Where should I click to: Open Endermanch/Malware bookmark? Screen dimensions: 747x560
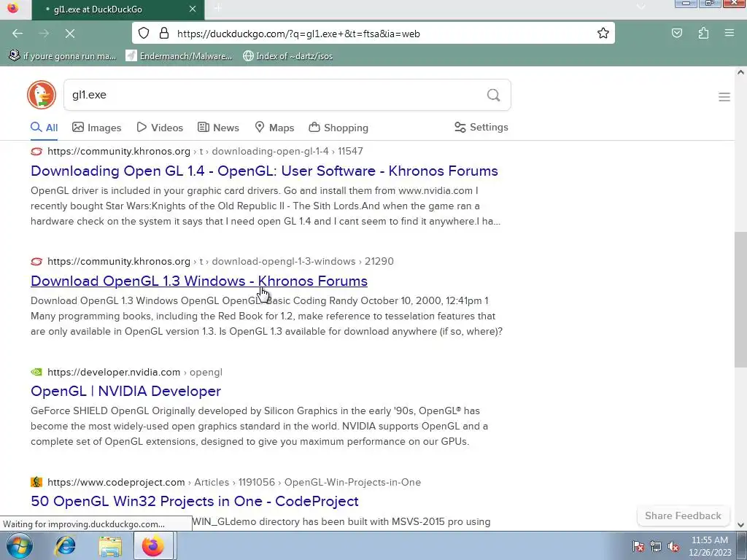[x=179, y=56]
